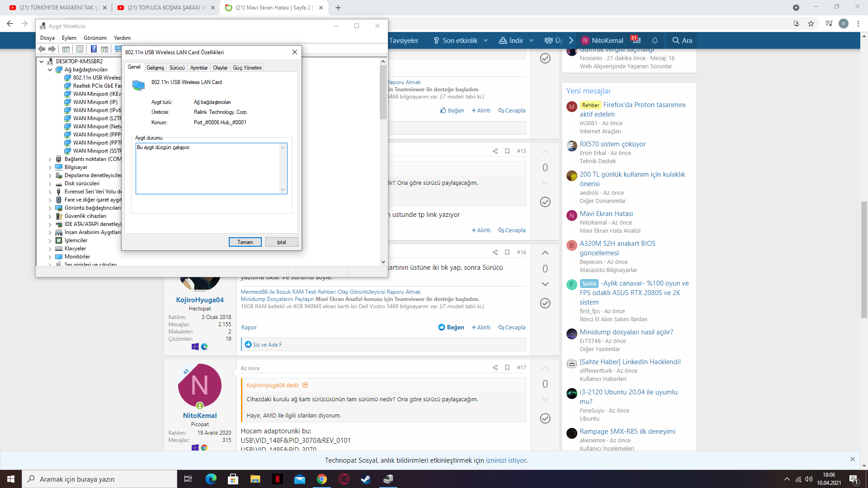This screenshot has width=868, height=488.
Task: Collapse the Ağ bağdaştırıcıları tree node
Action: [x=50, y=70]
